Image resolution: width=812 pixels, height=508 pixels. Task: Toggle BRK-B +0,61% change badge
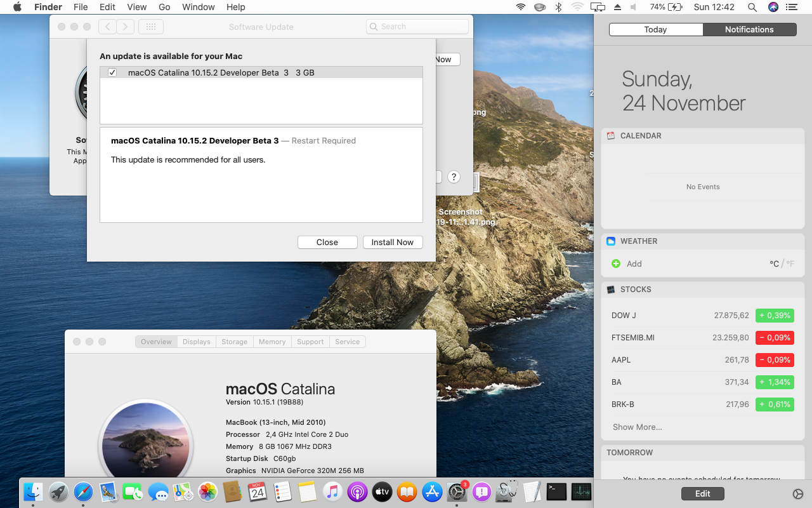[775, 404]
